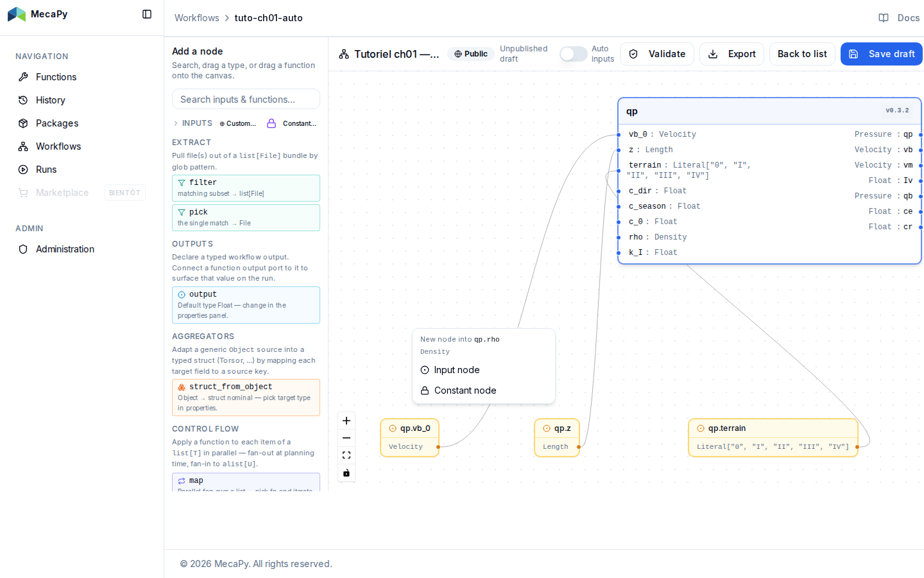Toggle canvas interactivity lock
The width and height of the screenshot is (924, 578).
pyautogui.click(x=346, y=473)
